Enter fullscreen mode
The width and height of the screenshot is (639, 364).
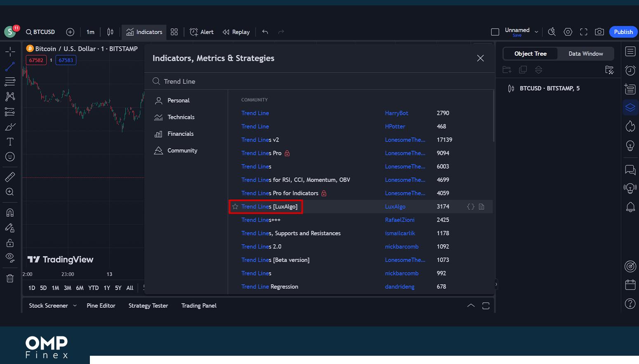pos(583,32)
